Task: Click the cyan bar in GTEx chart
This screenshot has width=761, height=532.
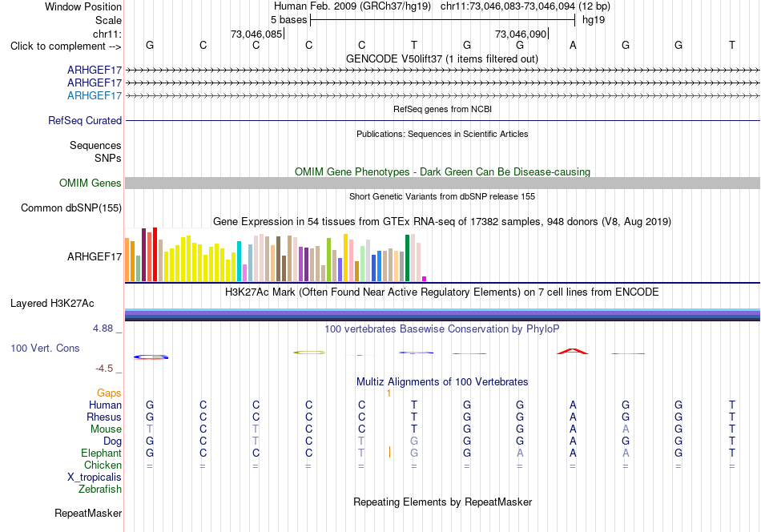Action: tap(239, 261)
